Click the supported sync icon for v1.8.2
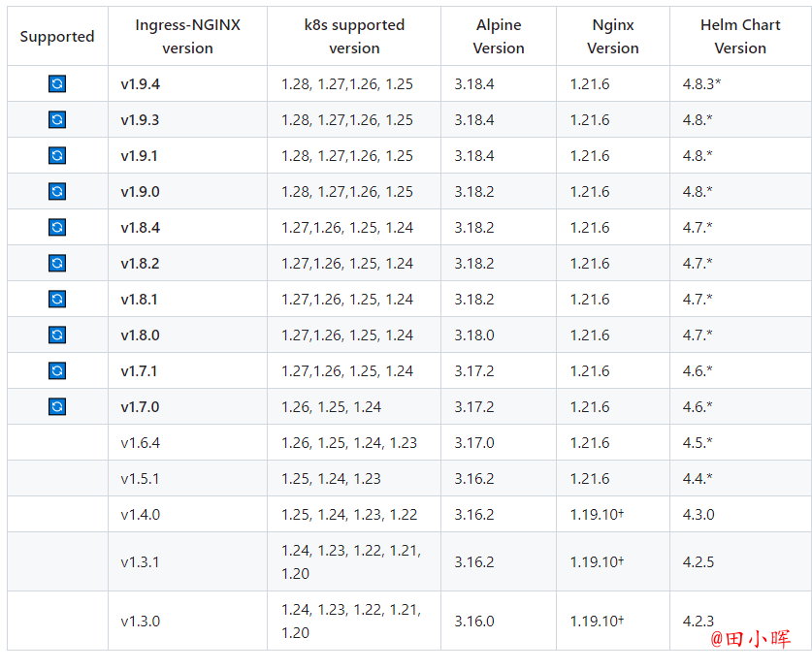 (57, 263)
